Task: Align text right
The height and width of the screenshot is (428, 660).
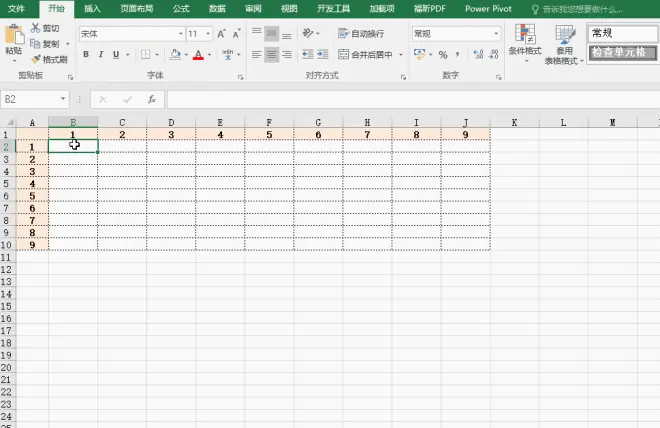Action: [x=287, y=54]
